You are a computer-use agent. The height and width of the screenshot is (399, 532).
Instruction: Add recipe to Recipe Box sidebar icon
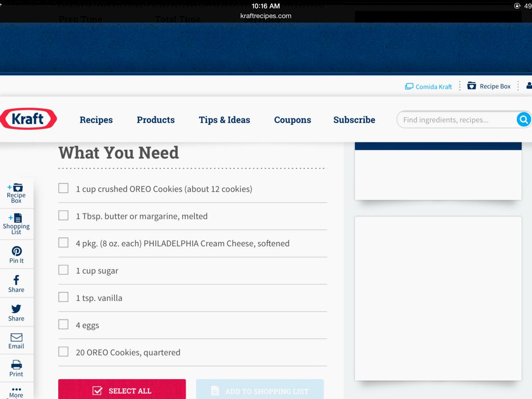pyautogui.click(x=16, y=193)
